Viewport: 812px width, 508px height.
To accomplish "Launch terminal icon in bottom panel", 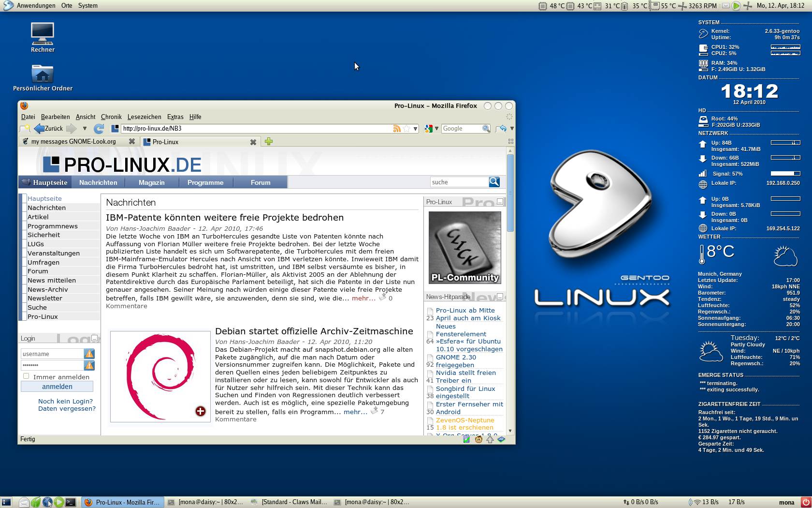I will [x=71, y=502].
